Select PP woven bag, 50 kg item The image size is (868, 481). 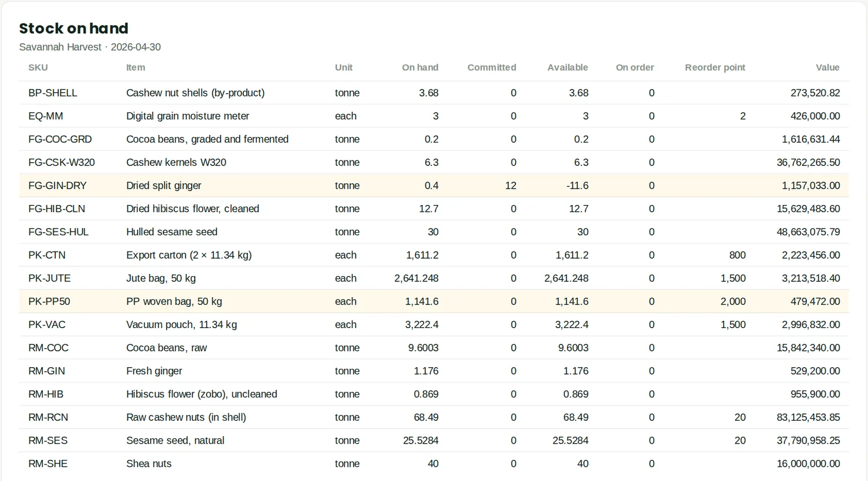[x=174, y=302]
